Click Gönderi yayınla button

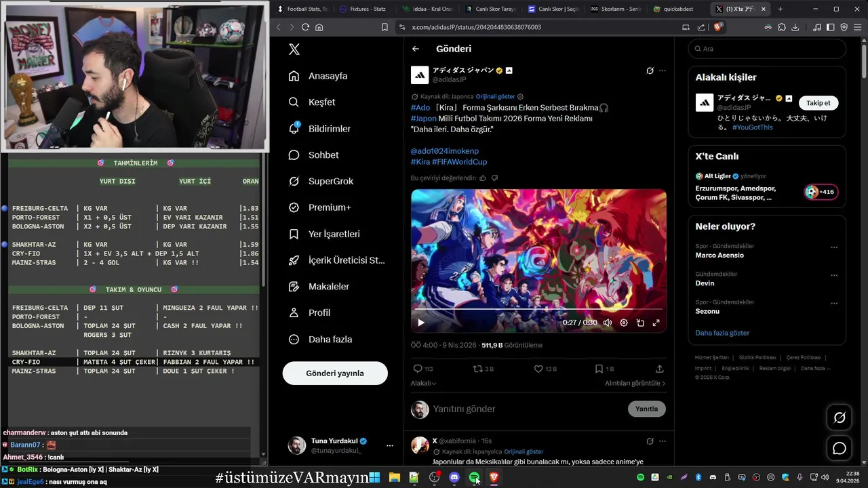point(335,373)
